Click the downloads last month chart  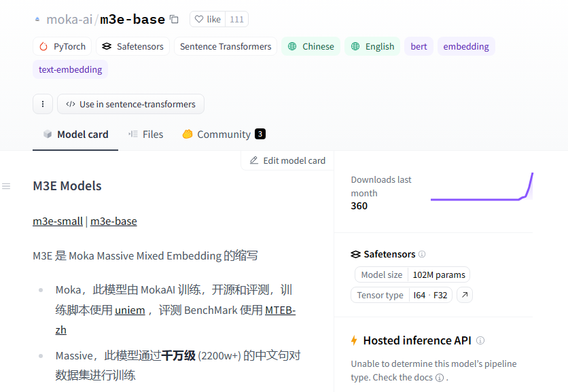tap(482, 187)
